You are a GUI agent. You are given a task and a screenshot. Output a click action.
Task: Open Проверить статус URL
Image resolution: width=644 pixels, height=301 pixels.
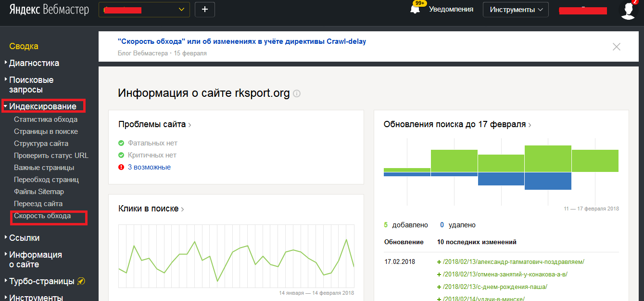point(51,156)
